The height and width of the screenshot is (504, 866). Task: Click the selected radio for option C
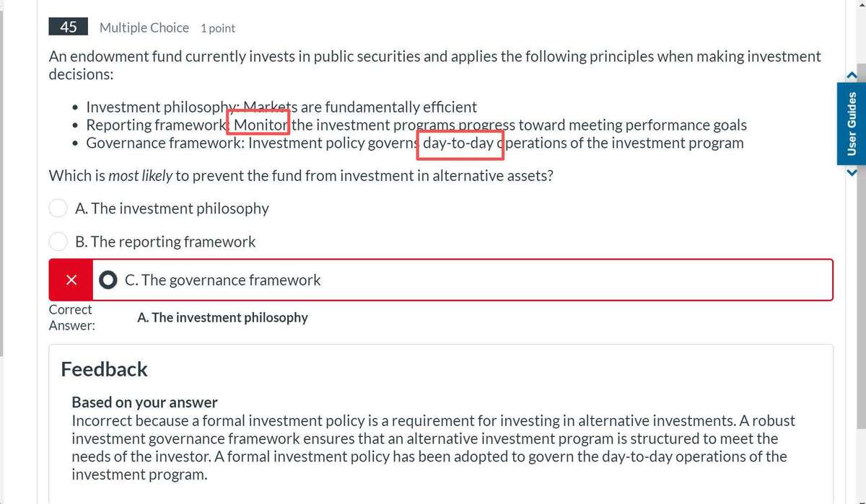pos(108,280)
